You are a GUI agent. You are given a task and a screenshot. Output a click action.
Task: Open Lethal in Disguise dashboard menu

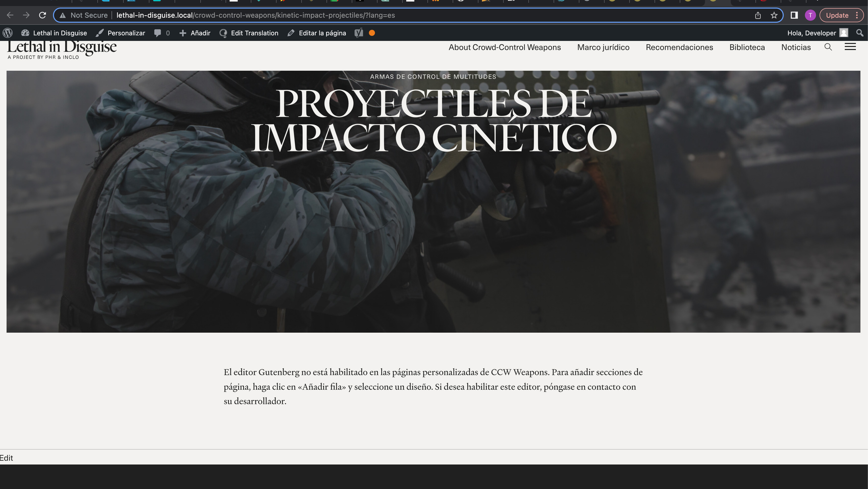(x=54, y=33)
